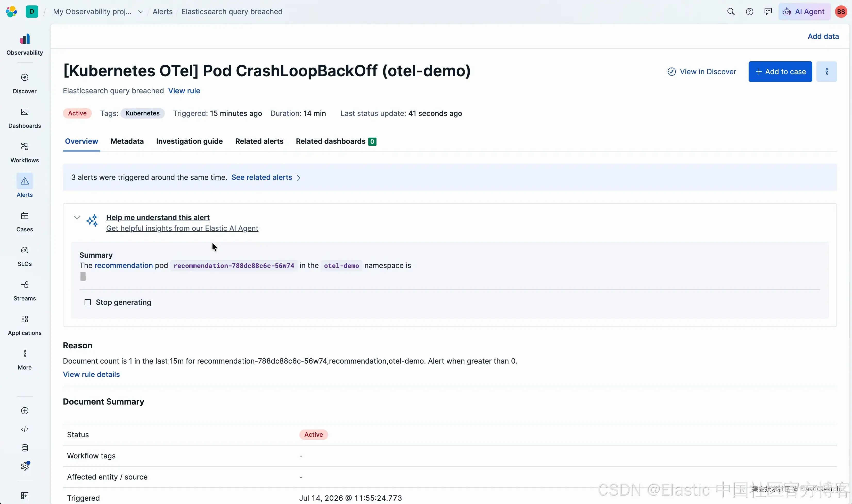The height and width of the screenshot is (504, 852).
Task: Switch to the Overview tab
Action: click(x=81, y=141)
